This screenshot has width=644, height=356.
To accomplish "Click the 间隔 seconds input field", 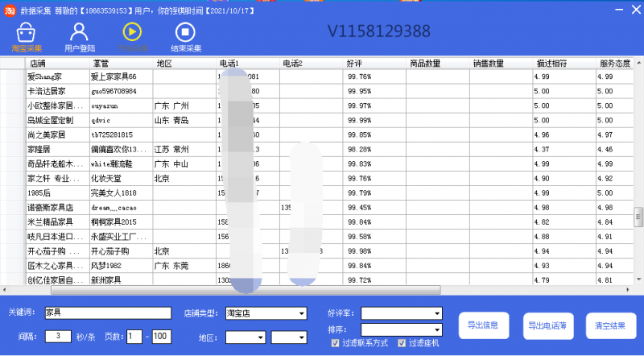I will tap(58, 337).
